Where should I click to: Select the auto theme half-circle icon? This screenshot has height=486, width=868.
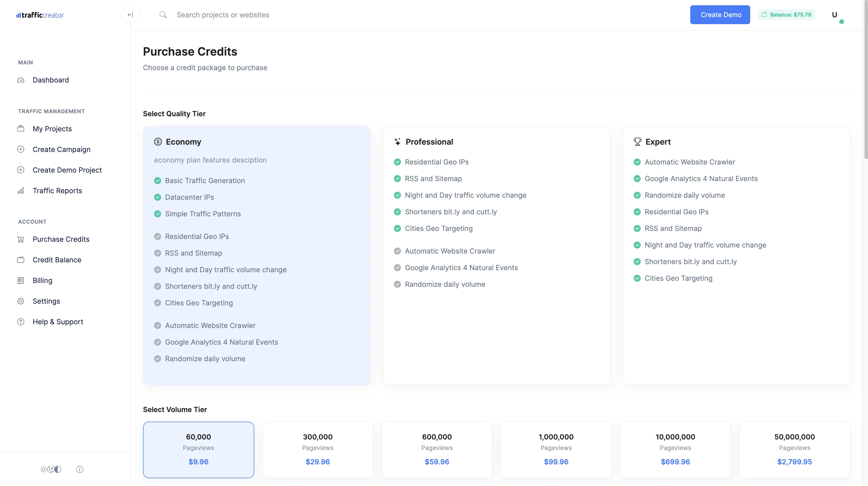click(x=58, y=469)
